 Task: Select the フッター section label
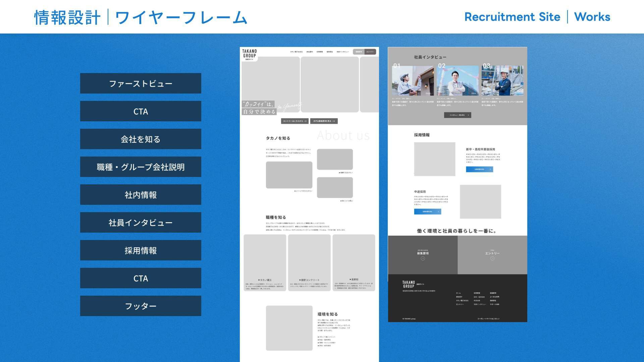[141, 306]
